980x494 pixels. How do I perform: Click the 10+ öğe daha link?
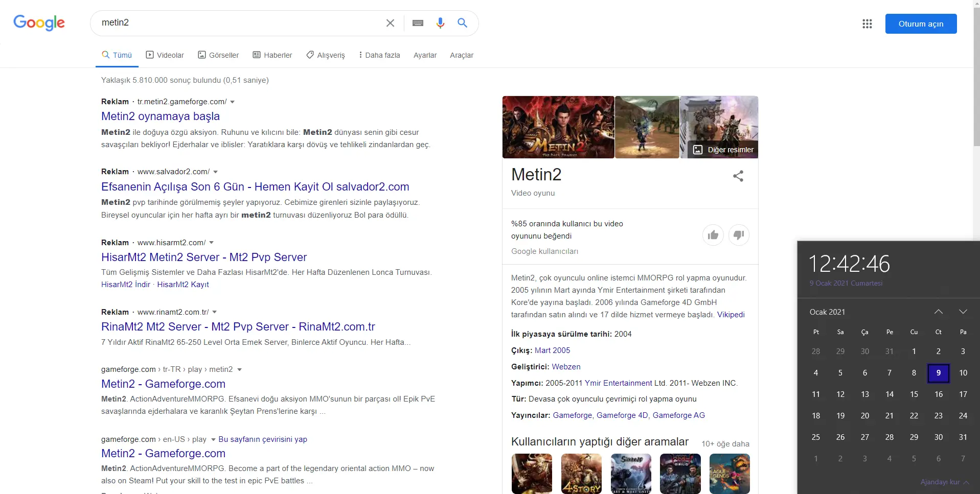[x=725, y=444]
